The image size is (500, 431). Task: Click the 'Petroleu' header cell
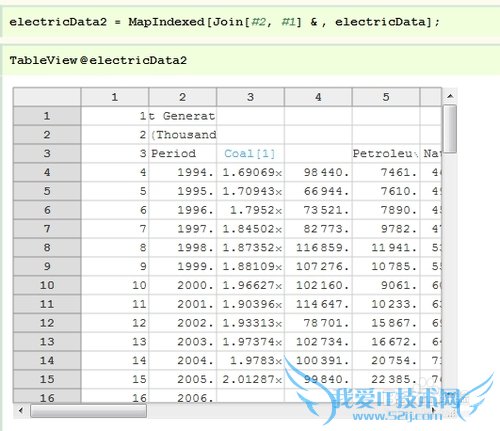pos(386,154)
